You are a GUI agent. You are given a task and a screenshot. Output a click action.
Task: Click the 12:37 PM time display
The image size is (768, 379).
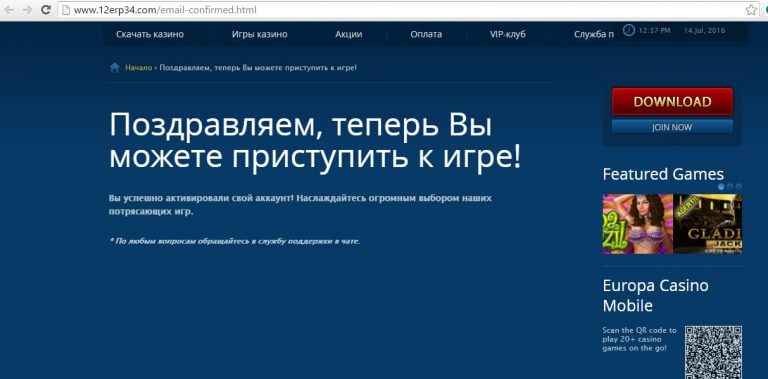654,30
